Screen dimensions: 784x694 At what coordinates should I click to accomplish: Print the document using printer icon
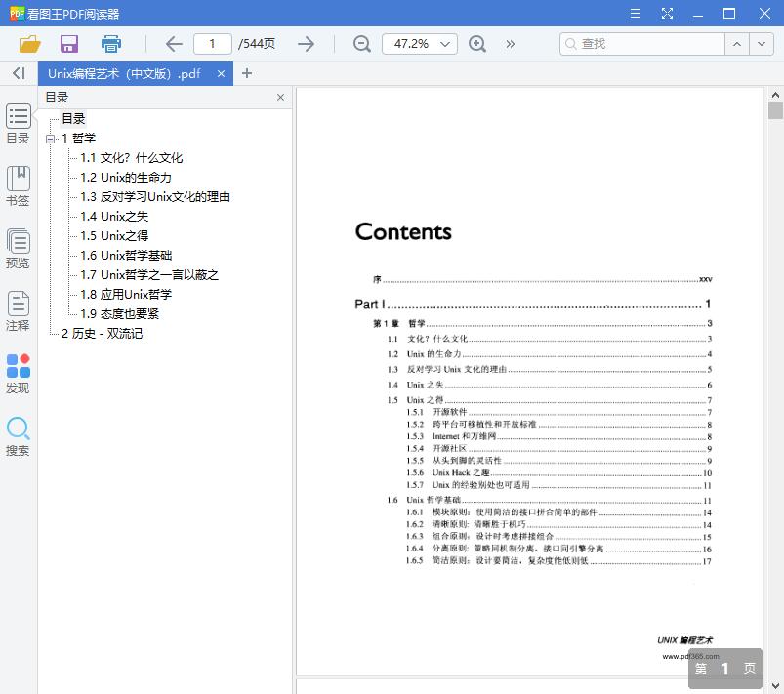point(111,44)
